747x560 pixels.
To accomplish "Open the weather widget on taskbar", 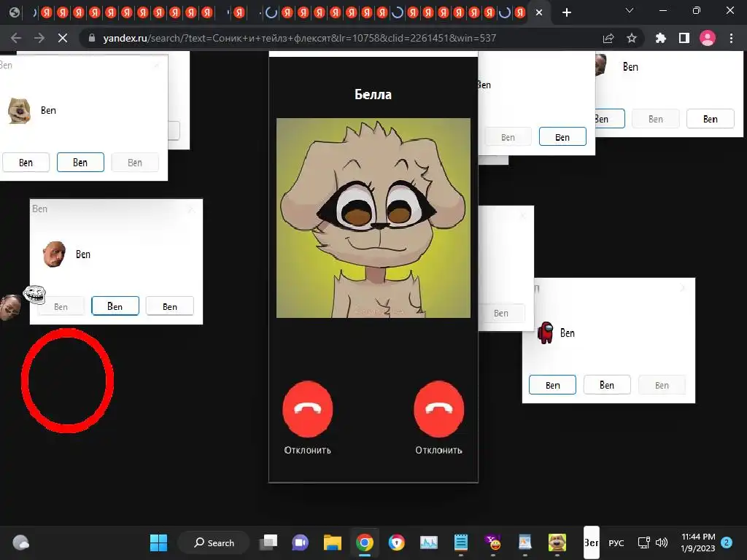I will [20, 542].
